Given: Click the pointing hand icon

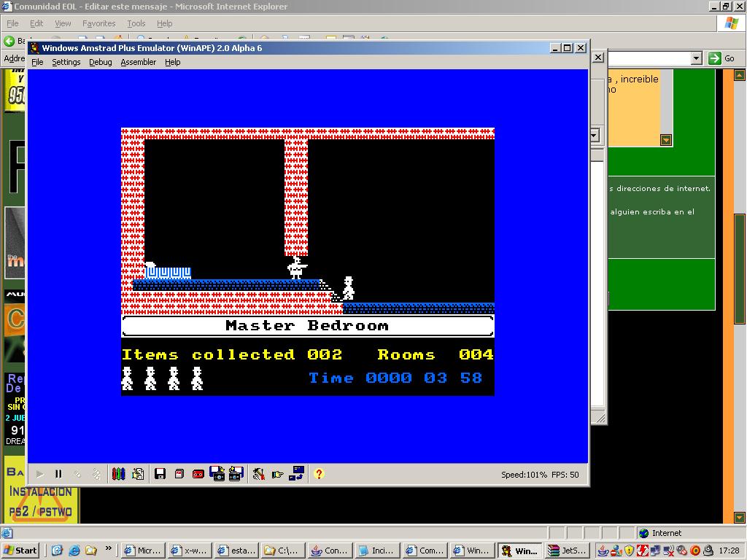Looking at the screenshot, I should click(x=277, y=474).
